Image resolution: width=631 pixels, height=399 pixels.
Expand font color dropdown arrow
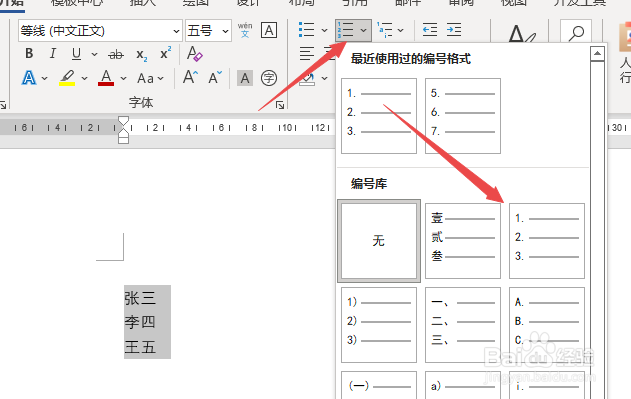[123, 79]
